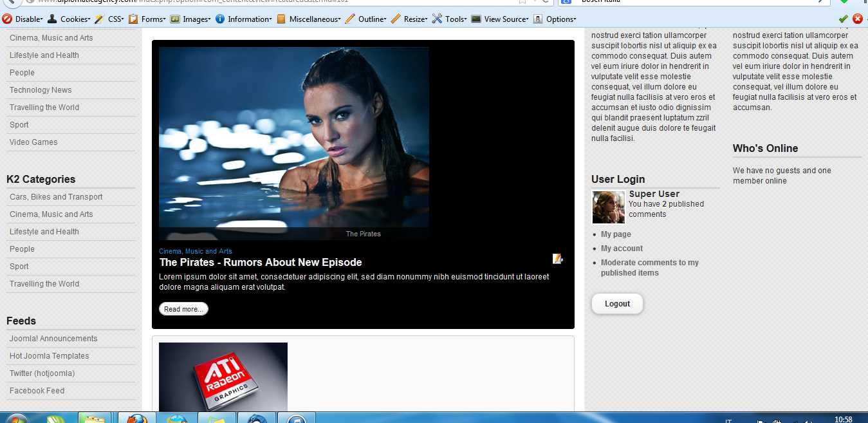
Task: Open the ATI Radeon article thumbnail
Action: (223, 377)
